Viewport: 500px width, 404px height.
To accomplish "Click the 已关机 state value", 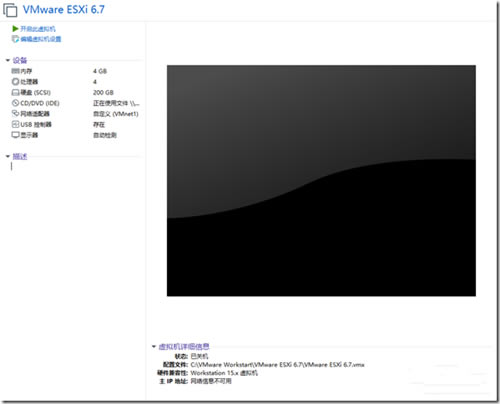I will [199, 356].
